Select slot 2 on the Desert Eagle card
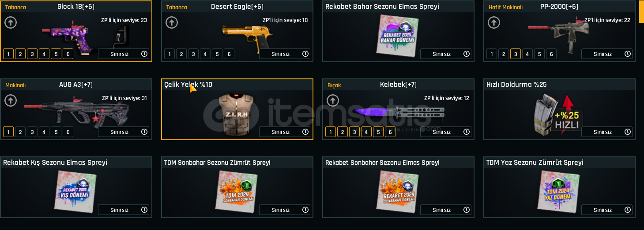 181,54
